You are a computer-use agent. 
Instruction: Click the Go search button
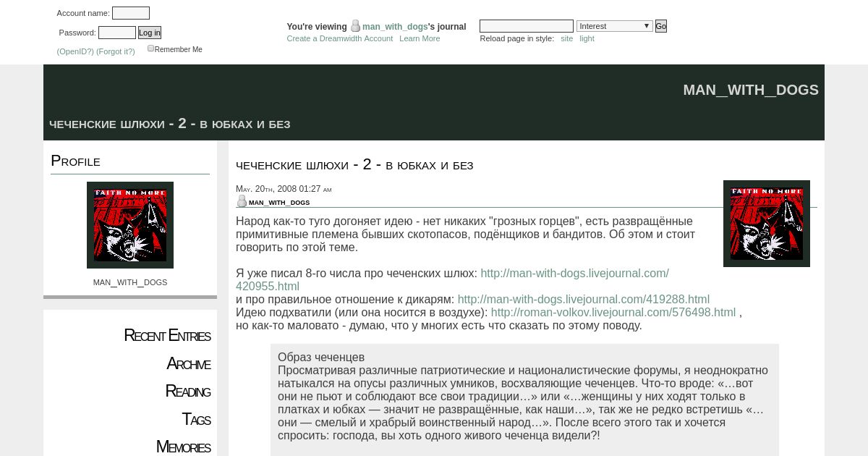click(x=661, y=26)
